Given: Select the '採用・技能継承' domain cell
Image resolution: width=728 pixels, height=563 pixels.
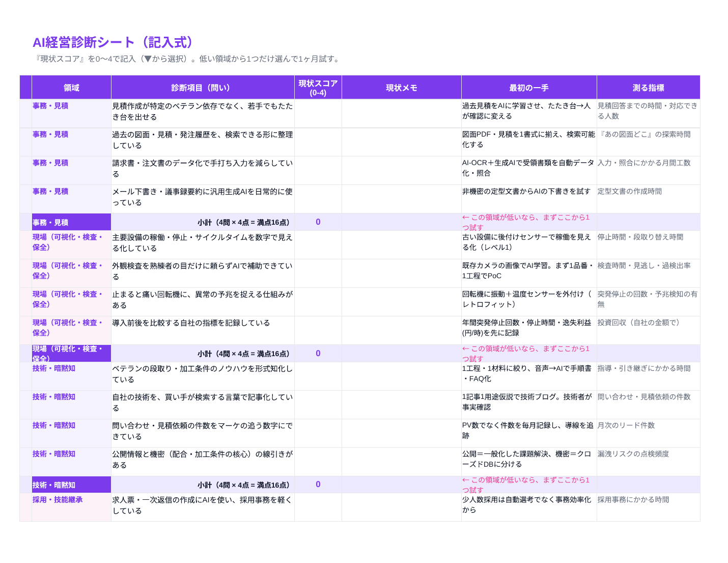Looking at the screenshot, I should (71, 507).
